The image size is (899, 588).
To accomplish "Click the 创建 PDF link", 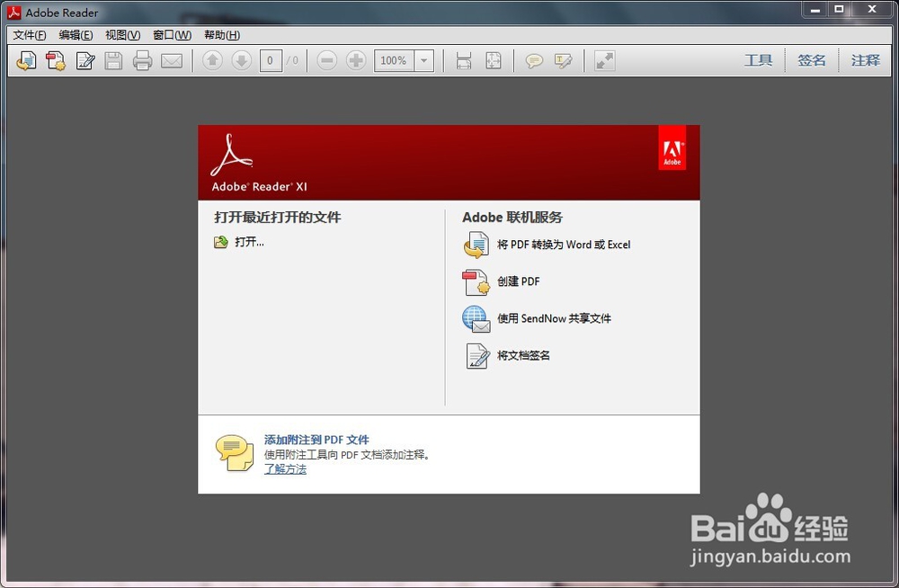I will [x=519, y=281].
